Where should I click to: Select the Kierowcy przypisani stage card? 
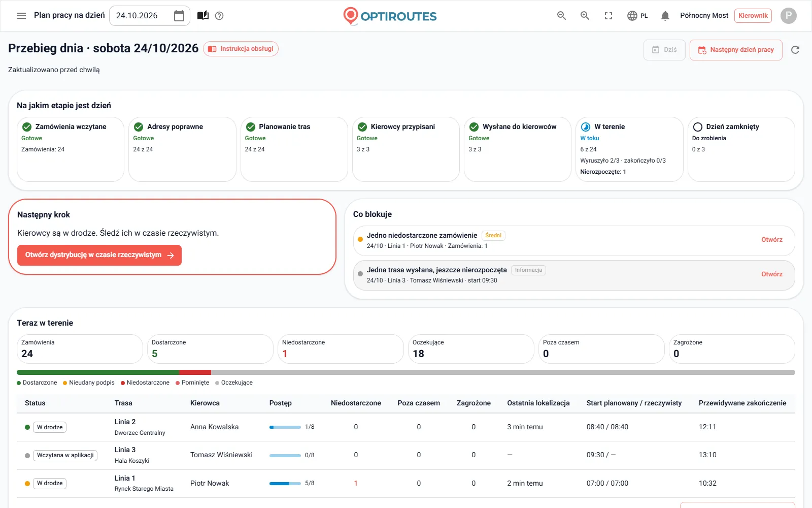(x=406, y=149)
